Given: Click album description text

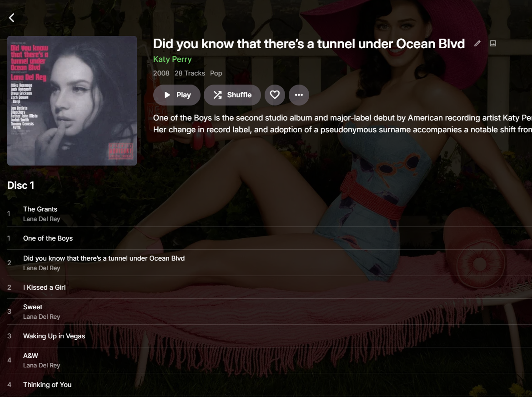Looking at the screenshot, I should 342,124.
